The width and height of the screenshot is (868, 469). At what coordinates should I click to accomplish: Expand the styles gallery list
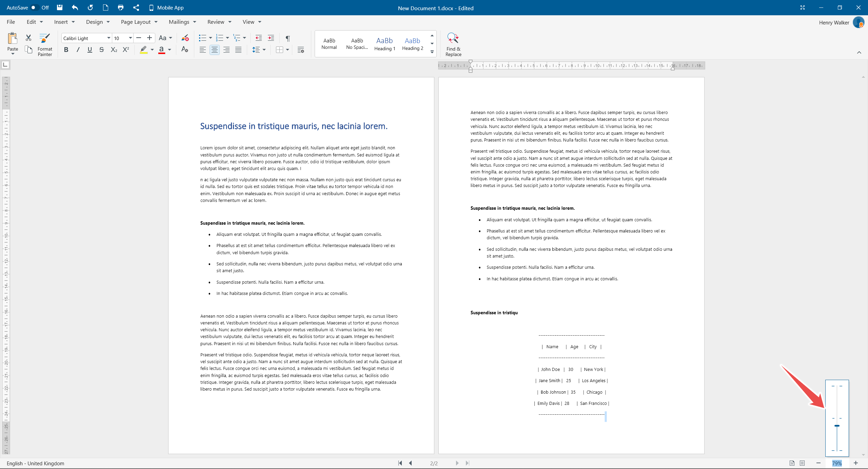coord(432,52)
